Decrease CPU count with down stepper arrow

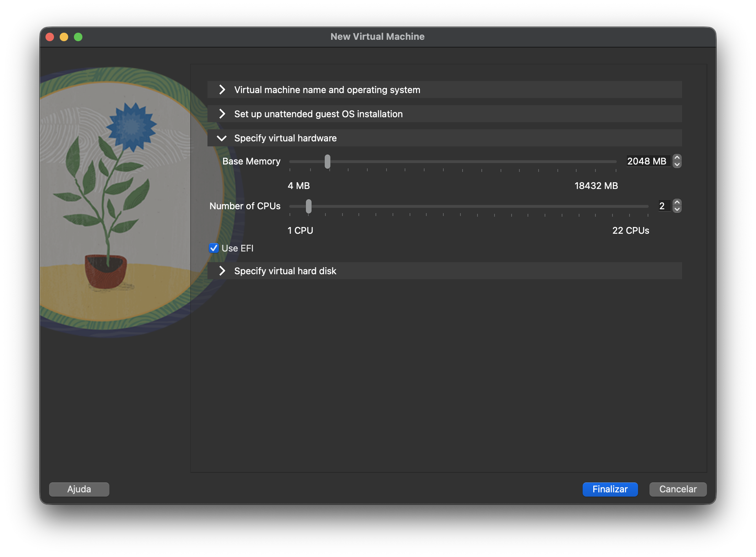[677, 209]
